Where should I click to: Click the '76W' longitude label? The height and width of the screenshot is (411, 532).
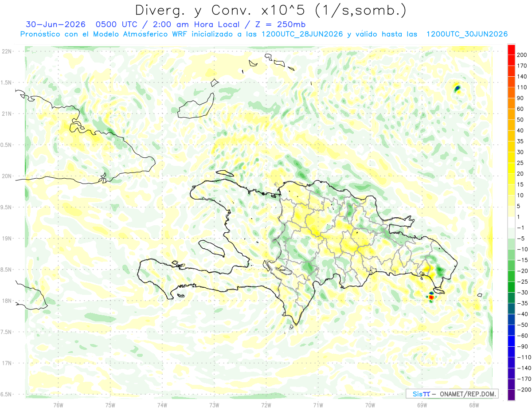point(58,405)
